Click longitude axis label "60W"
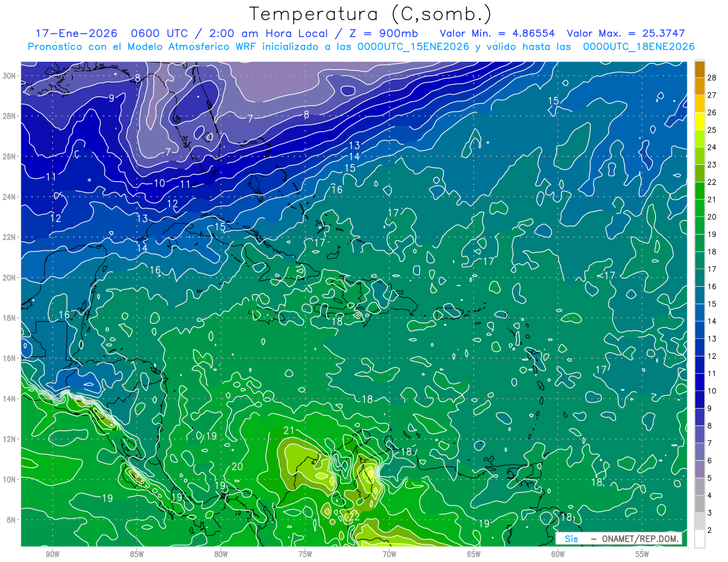This screenshot has width=728, height=562. (x=558, y=554)
